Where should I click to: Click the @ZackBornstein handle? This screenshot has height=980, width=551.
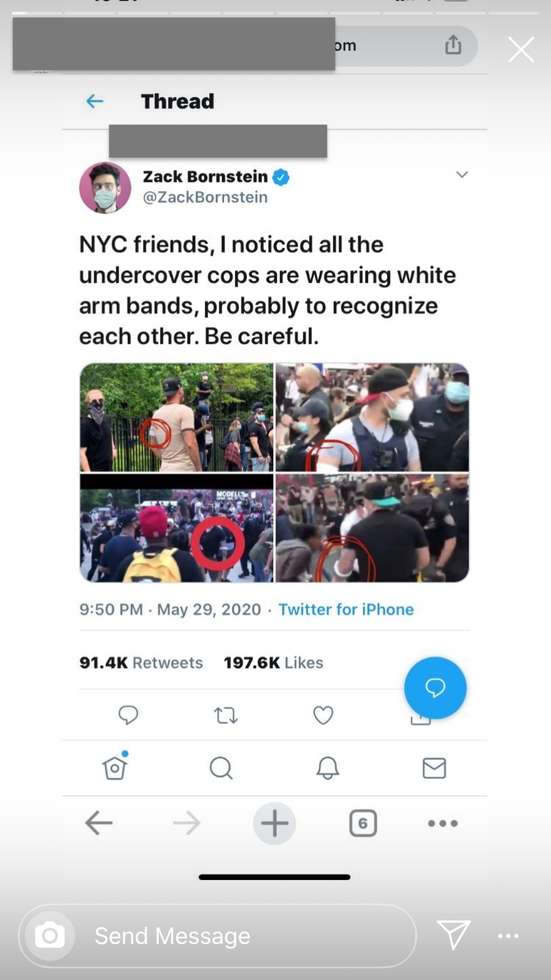coord(205,198)
